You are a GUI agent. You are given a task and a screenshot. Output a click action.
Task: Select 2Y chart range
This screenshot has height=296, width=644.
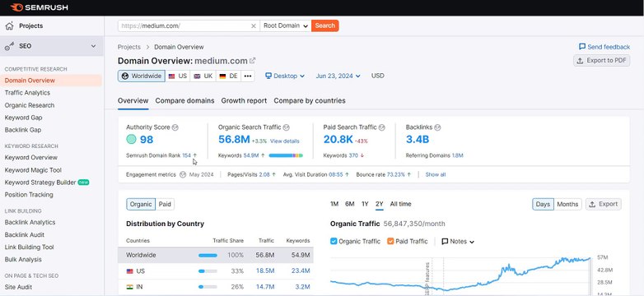click(x=379, y=204)
